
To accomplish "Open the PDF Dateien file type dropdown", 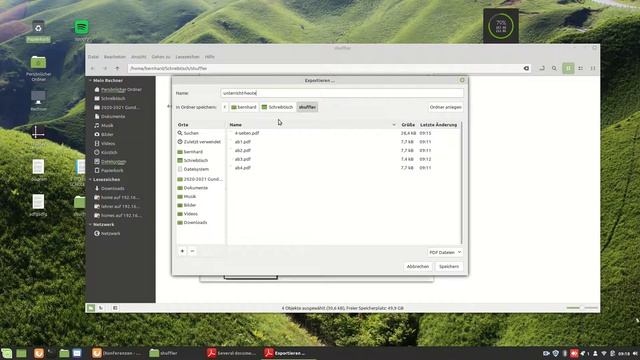I will 445,252.
